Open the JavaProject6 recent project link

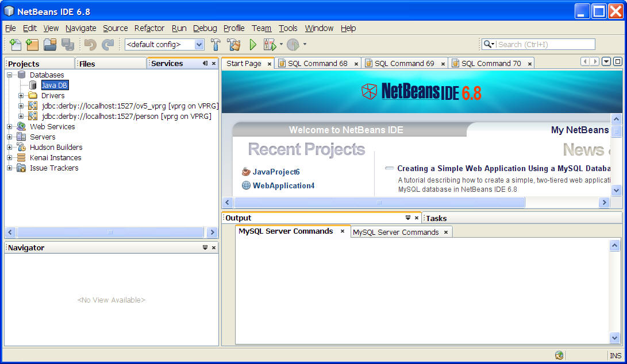pos(276,172)
